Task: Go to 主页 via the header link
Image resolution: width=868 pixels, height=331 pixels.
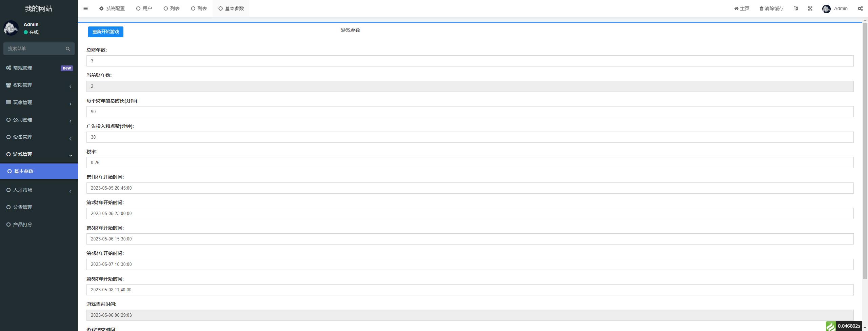Action: [x=742, y=8]
